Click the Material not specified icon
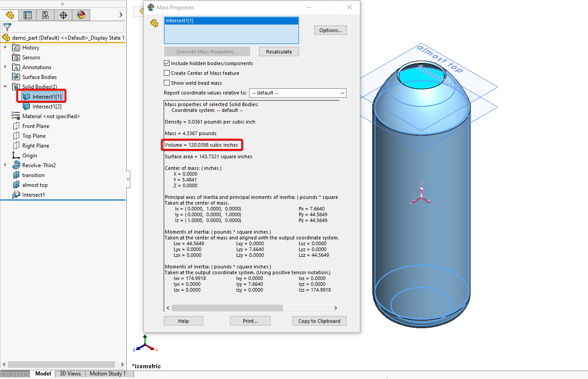Image resolution: width=588 pixels, height=379 pixels. [x=16, y=116]
